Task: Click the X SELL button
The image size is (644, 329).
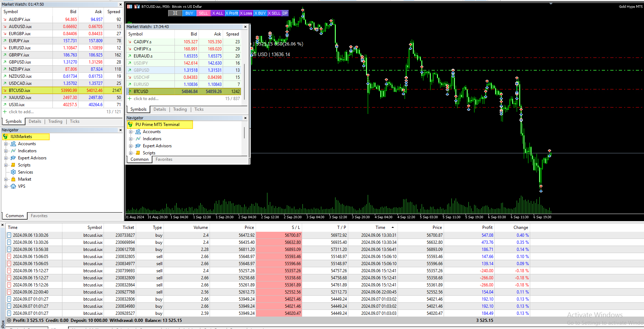Action: pyautogui.click(x=274, y=13)
